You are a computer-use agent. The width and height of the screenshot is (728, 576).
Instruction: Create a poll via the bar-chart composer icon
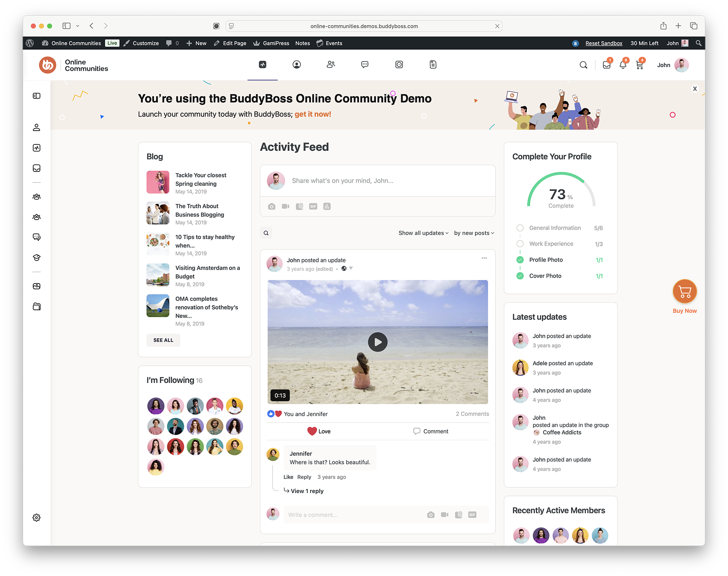pyautogui.click(x=327, y=206)
